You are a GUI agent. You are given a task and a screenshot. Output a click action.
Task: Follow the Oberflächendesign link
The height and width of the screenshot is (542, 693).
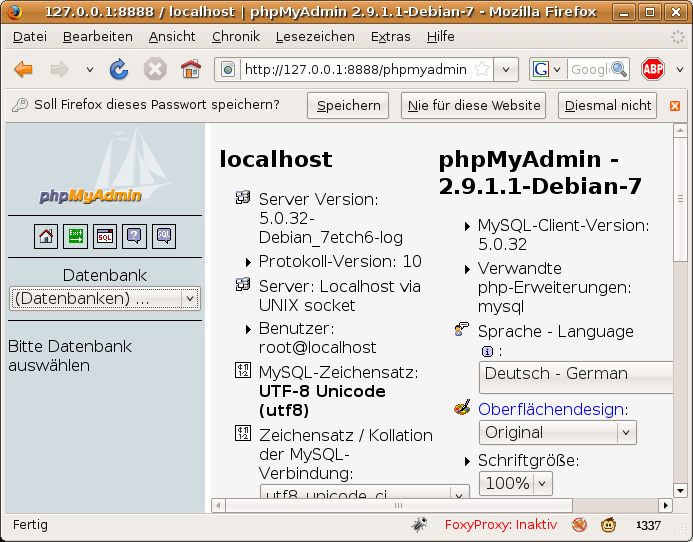[x=552, y=409]
